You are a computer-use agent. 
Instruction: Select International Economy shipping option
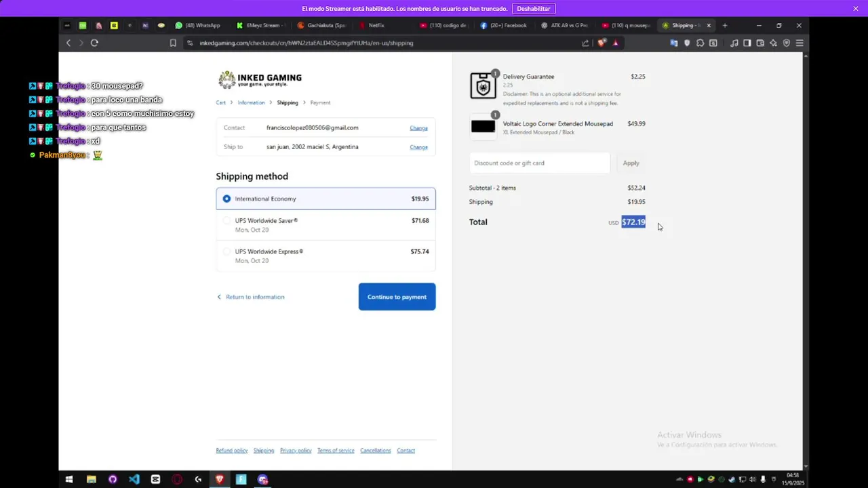pyautogui.click(x=325, y=199)
